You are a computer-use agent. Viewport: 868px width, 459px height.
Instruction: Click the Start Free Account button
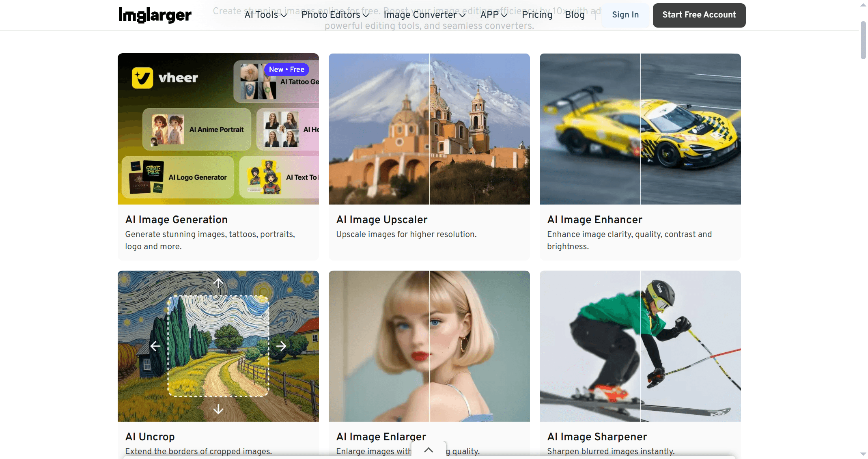[699, 15]
